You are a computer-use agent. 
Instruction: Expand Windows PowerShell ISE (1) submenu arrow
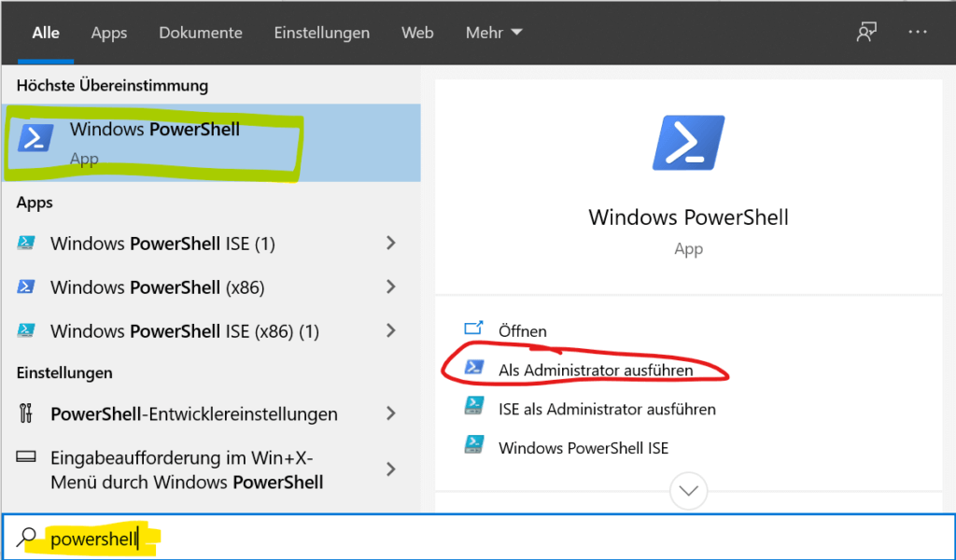click(x=391, y=244)
